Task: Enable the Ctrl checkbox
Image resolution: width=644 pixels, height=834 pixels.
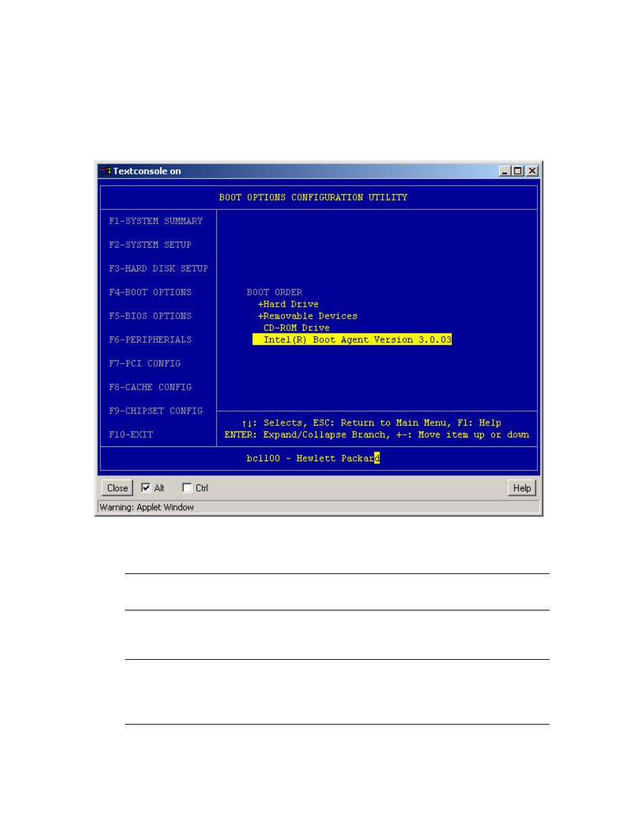Action: click(x=187, y=488)
